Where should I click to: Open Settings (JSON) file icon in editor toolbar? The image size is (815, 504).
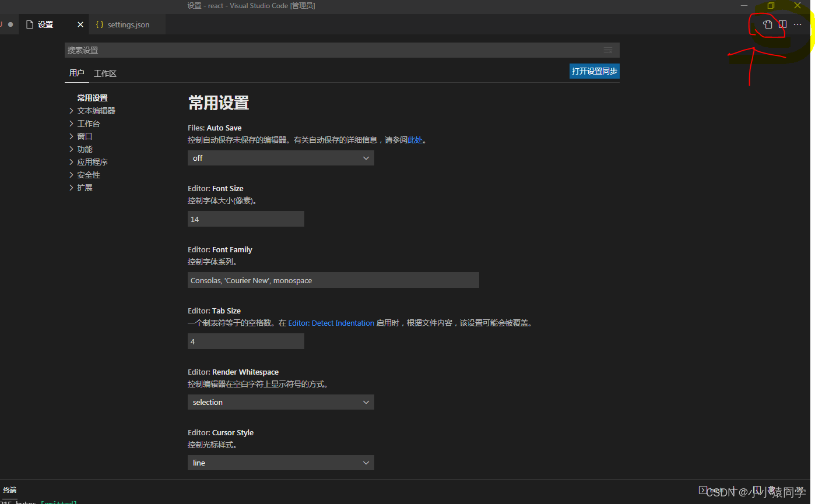[x=768, y=24]
